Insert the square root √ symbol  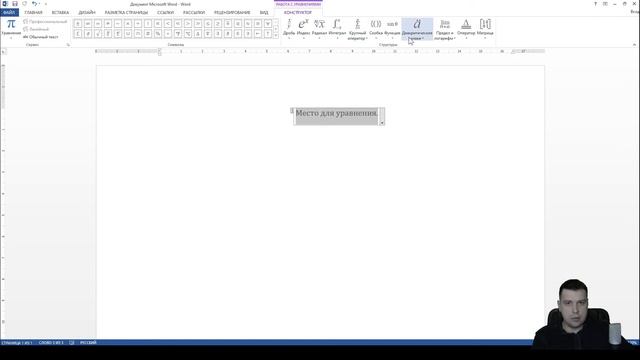coord(98,33)
